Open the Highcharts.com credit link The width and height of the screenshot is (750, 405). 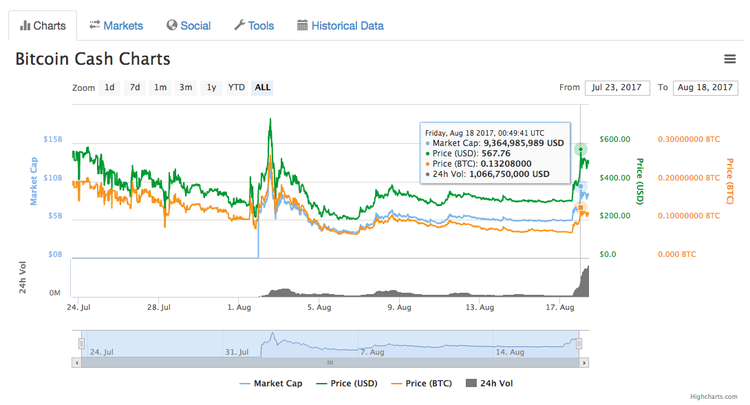pyautogui.click(x=714, y=396)
